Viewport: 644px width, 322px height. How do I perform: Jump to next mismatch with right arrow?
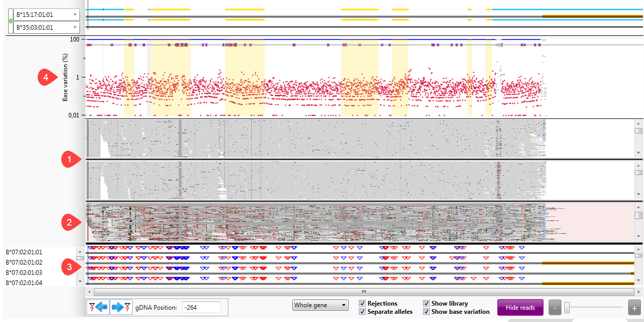click(121, 307)
